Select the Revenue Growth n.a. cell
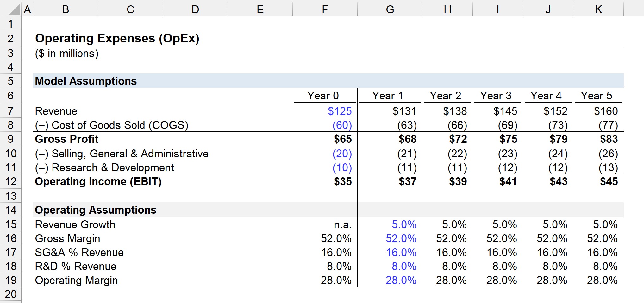Screen dimensions: 644x303 click(x=343, y=225)
